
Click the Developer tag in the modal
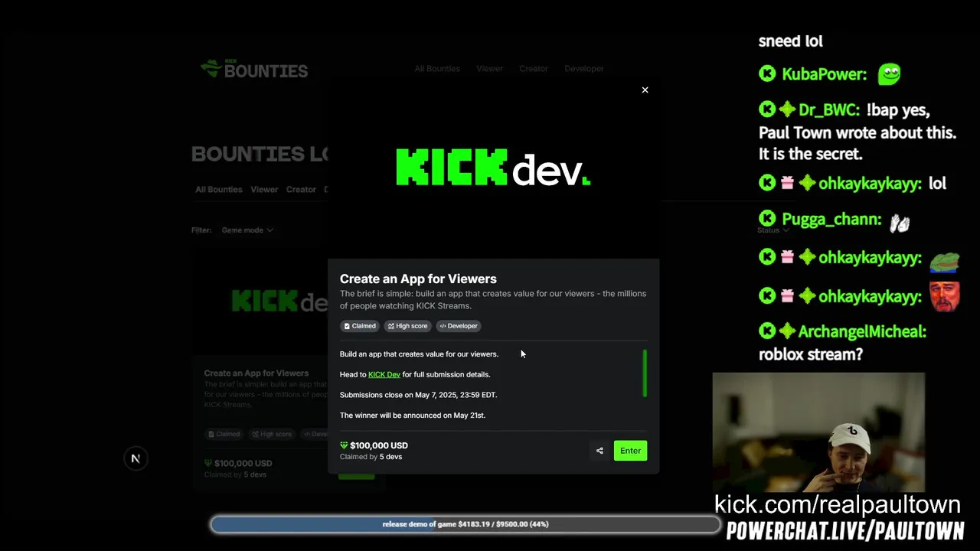pyautogui.click(x=459, y=326)
